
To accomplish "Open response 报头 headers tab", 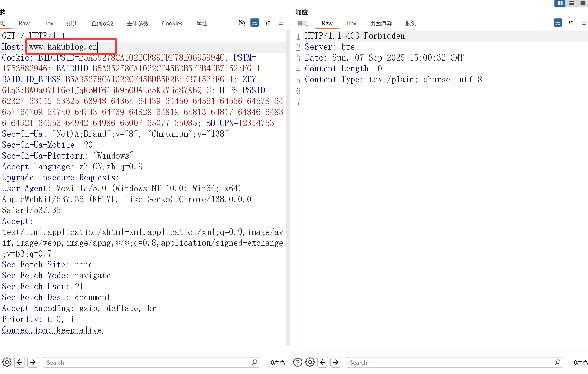I will [x=410, y=23].
